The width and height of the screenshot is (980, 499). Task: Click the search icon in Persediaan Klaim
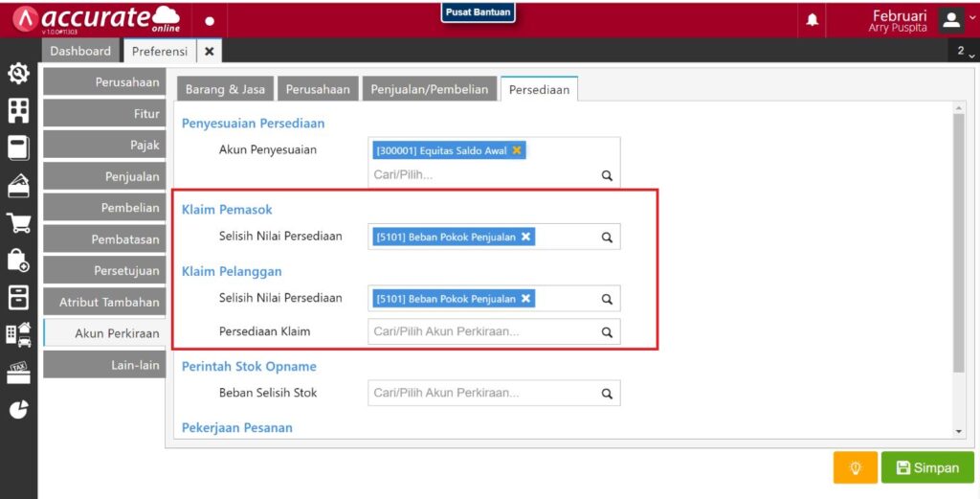(x=606, y=332)
